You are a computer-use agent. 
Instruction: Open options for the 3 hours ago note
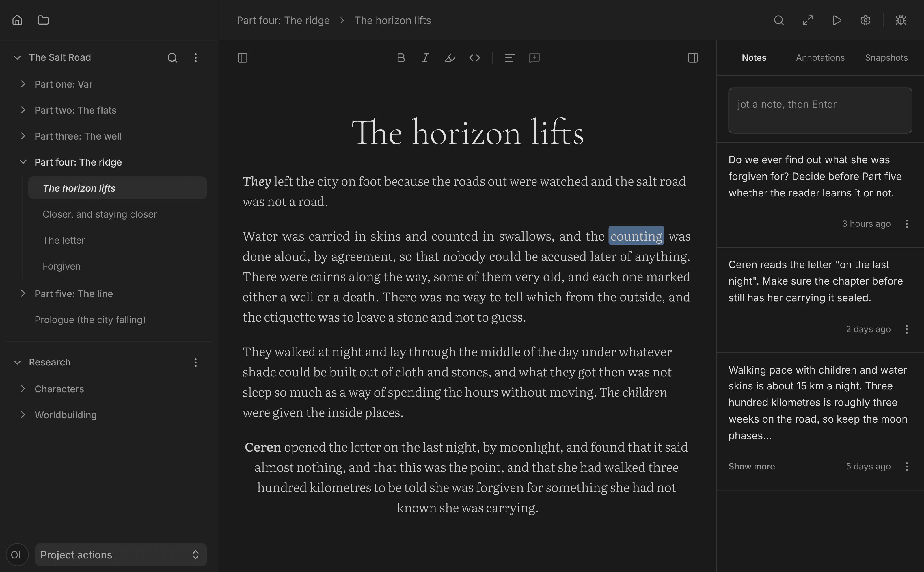click(907, 224)
